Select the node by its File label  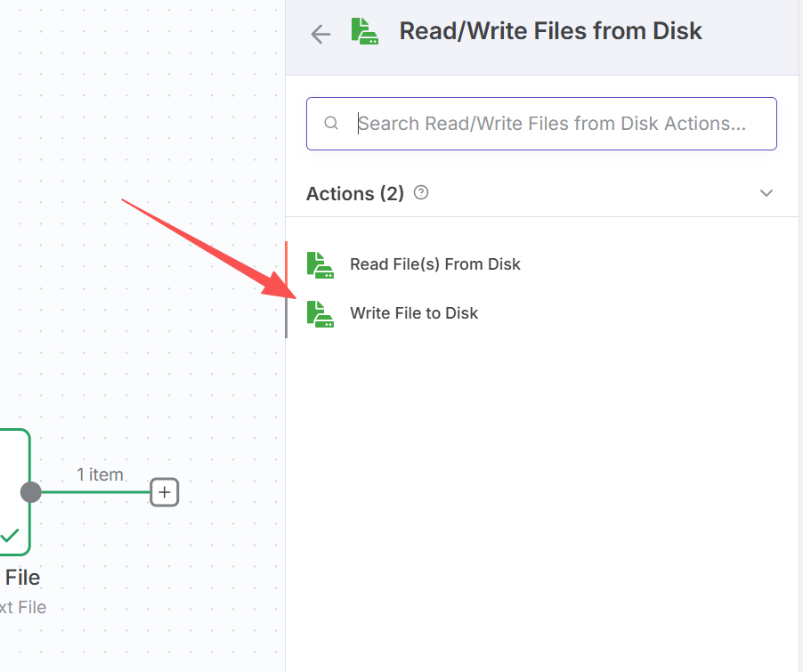(22, 578)
